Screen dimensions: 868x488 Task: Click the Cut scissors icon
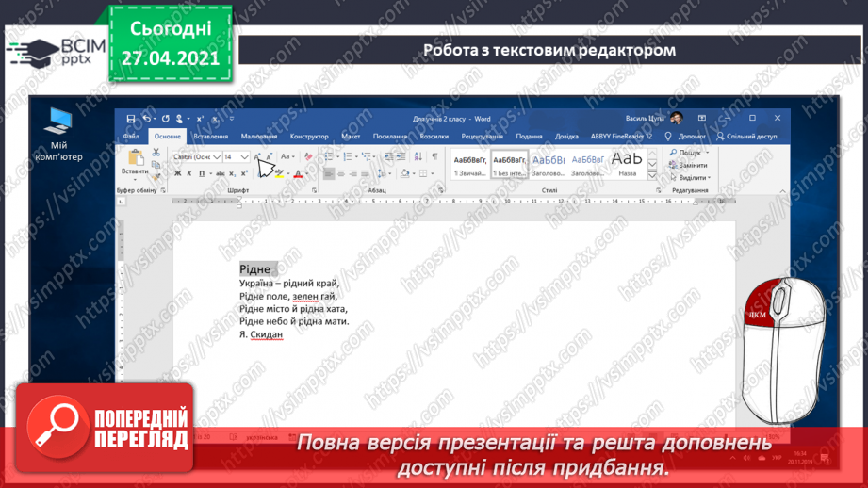(x=156, y=153)
